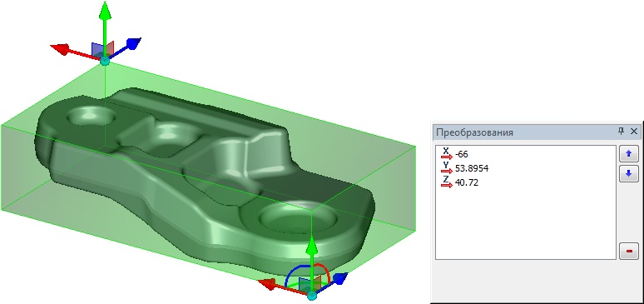This screenshot has height=304, width=644.
Task: Click the red rotation arc on bottom gizmo
Action: pos(324,272)
